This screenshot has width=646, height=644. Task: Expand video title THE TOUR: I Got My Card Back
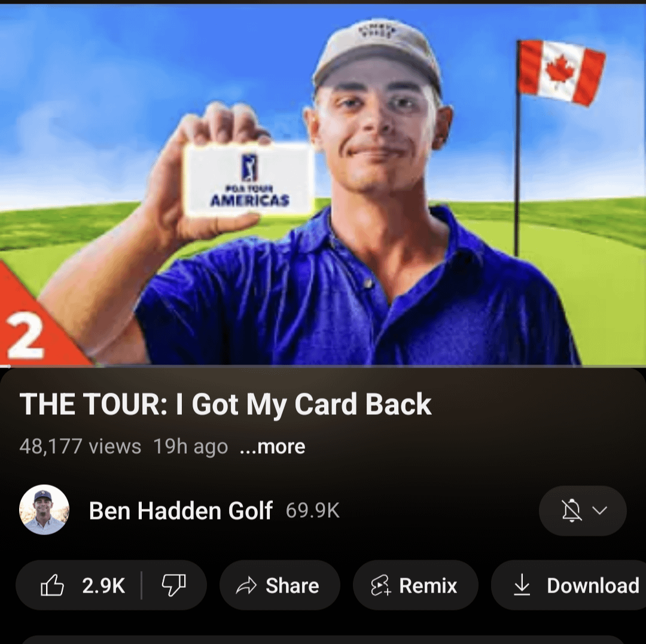(226, 404)
